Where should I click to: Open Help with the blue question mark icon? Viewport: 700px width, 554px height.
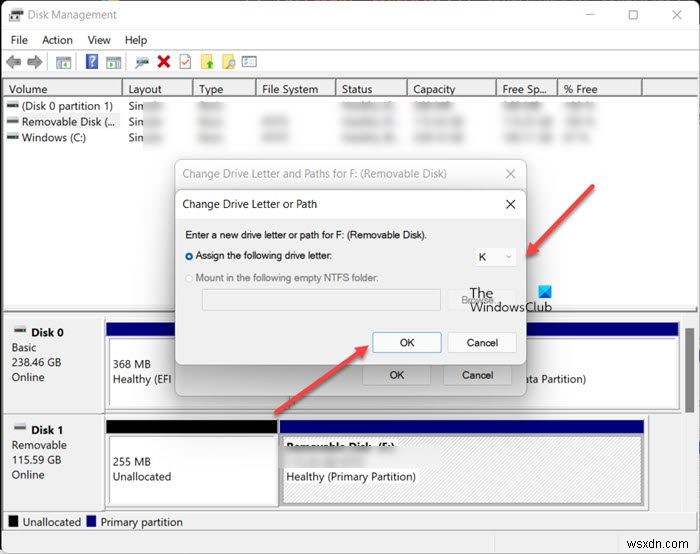click(92, 62)
